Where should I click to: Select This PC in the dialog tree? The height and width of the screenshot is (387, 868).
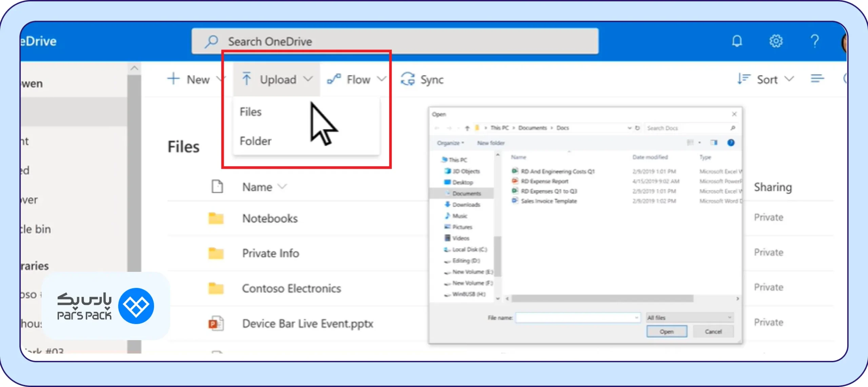[454, 160]
